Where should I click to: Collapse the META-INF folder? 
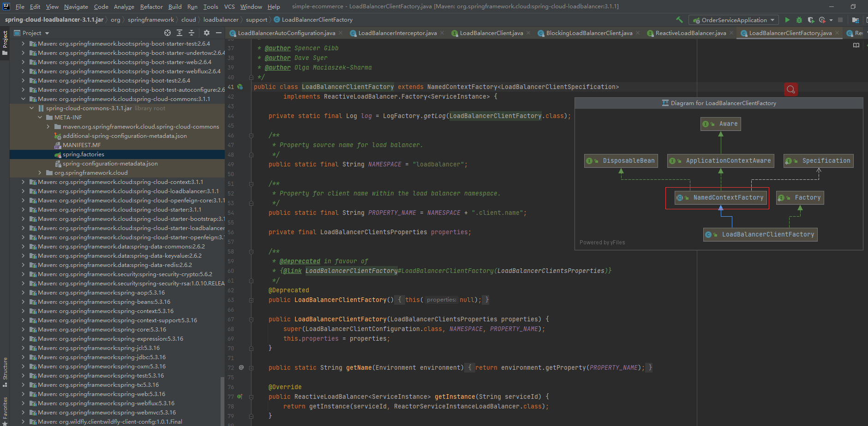[40, 118]
